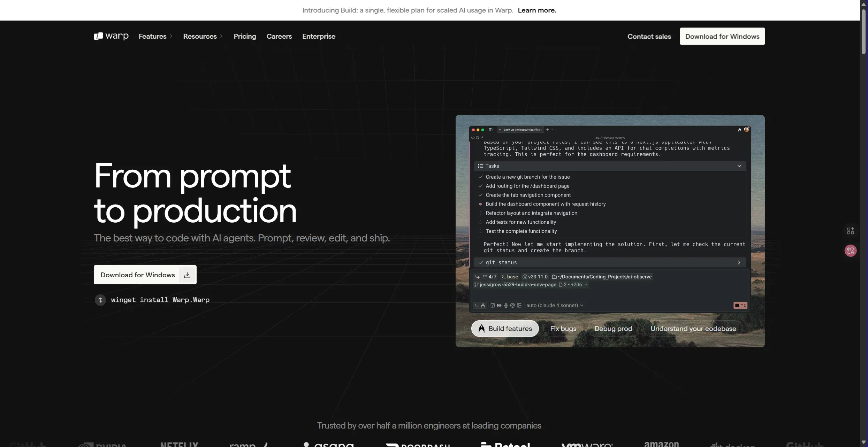Image resolution: width=868 pixels, height=447 pixels.
Task: Collapse the Tasks list chevron
Action: click(739, 166)
